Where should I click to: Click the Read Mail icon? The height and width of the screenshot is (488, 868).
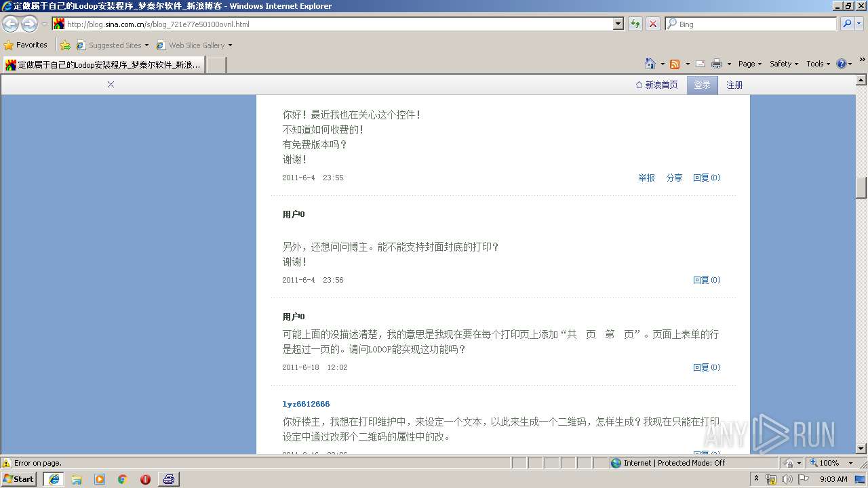click(701, 64)
